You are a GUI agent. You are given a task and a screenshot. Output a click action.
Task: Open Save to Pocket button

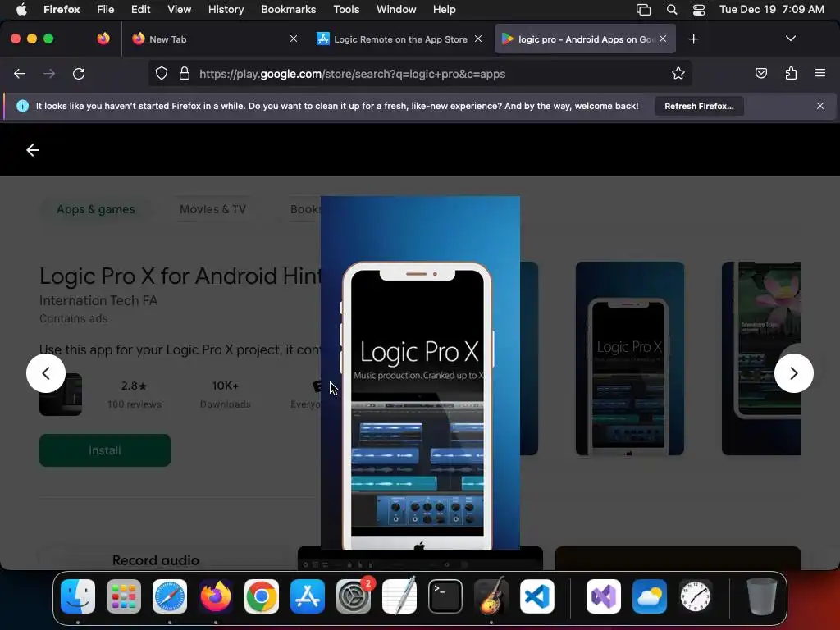tap(761, 73)
